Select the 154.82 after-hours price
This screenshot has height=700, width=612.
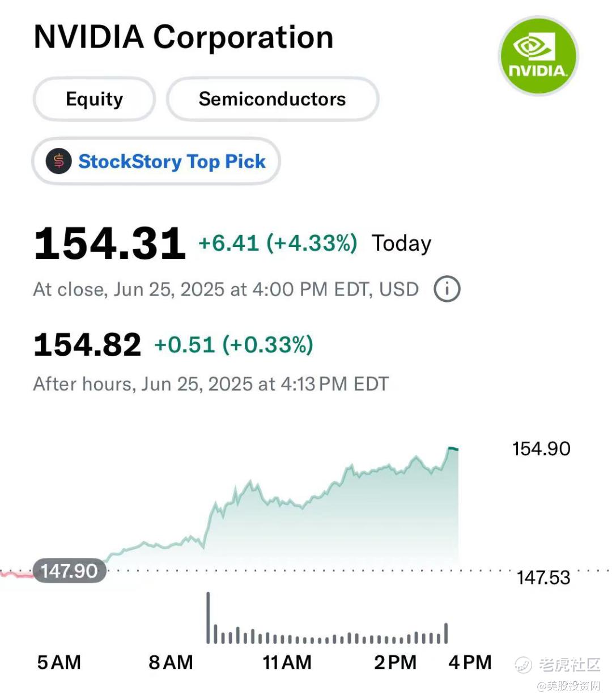coord(87,345)
